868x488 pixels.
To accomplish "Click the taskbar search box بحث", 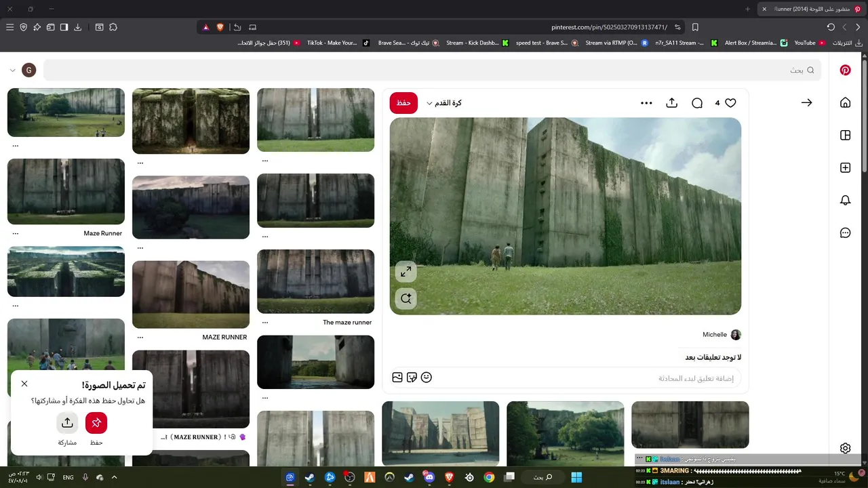I will 542,477.
